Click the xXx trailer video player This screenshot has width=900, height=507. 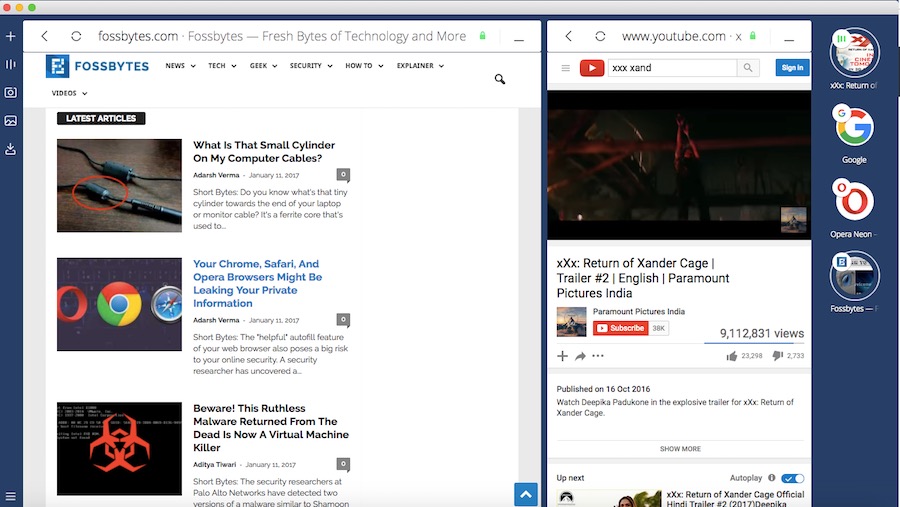pyautogui.click(x=679, y=165)
